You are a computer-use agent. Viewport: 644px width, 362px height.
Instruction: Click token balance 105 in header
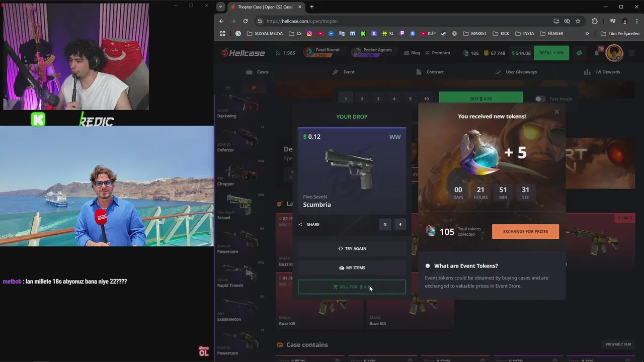[x=471, y=53]
